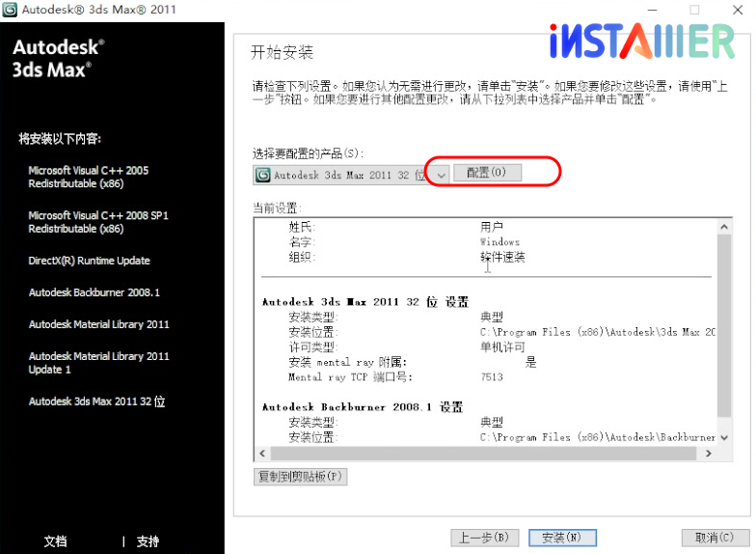The width and height of the screenshot is (756, 554).
Task: Click the Autodesk Backburner 2008.1 设置 heading
Action: (363, 407)
